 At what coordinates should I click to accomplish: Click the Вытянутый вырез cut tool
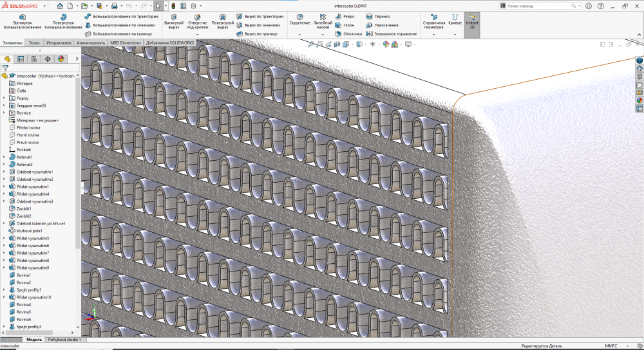(x=174, y=21)
